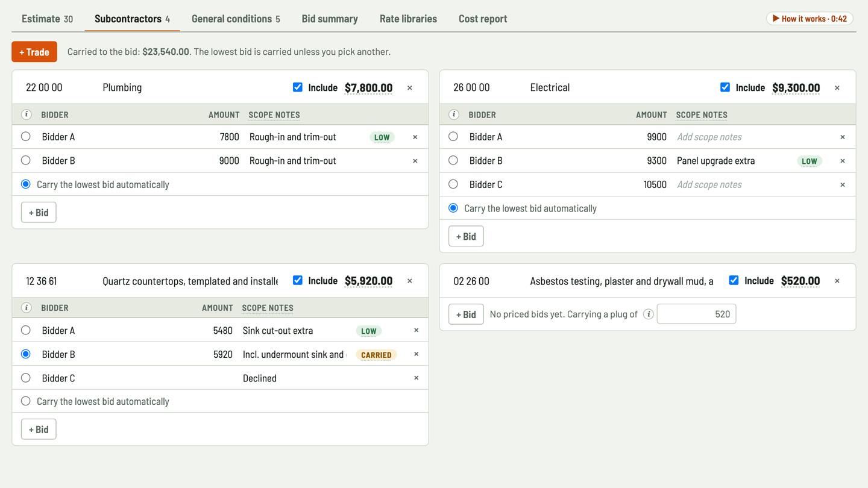Remove the Plumbing trade card

410,88
